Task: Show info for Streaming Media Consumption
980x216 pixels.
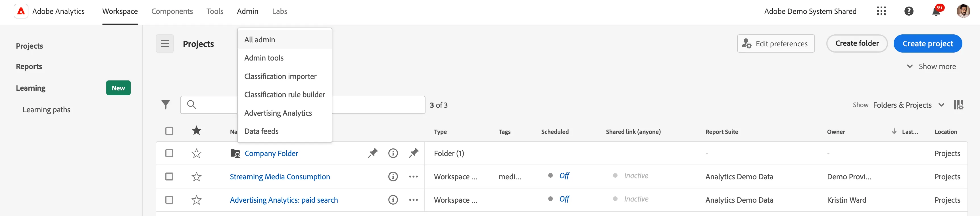Action: [393, 176]
